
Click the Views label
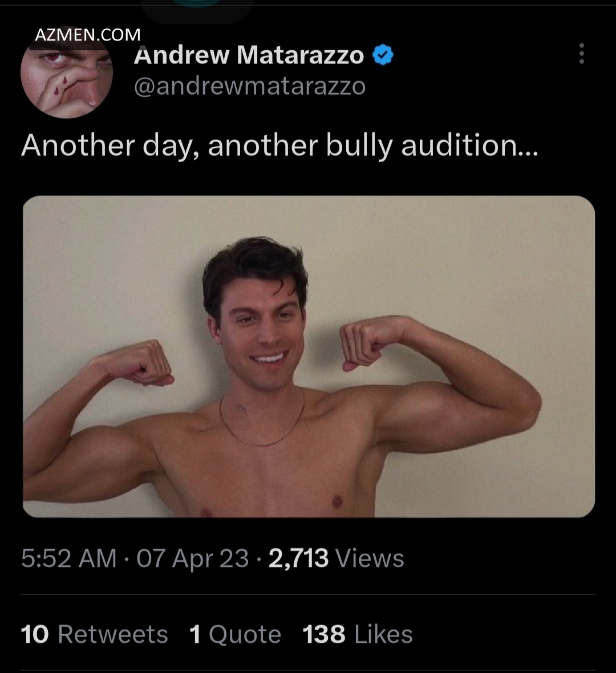370,558
